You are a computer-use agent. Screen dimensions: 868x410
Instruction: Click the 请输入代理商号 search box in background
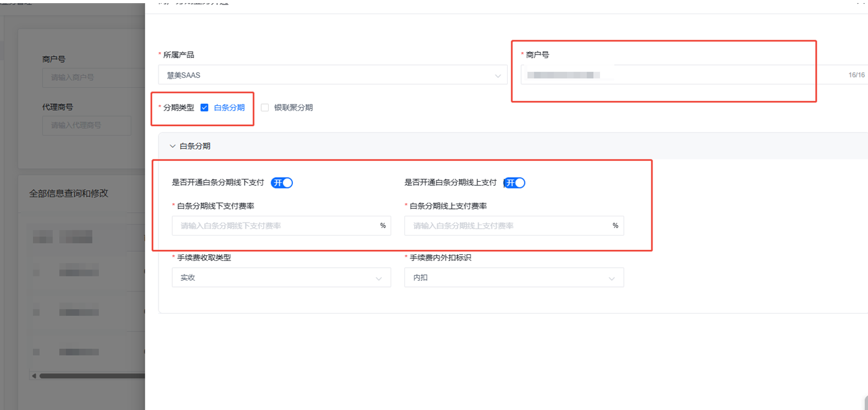[x=87, y=126]
